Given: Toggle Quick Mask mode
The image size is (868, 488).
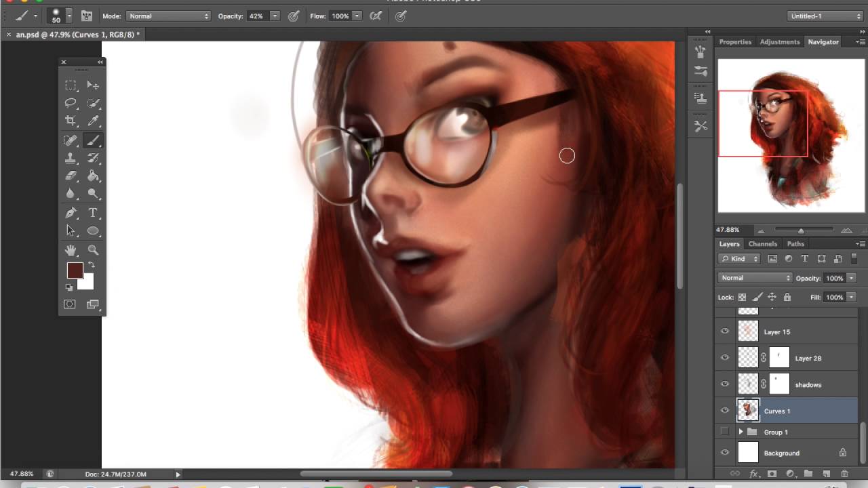Looking at the screenshot, I should coord(70,304).
